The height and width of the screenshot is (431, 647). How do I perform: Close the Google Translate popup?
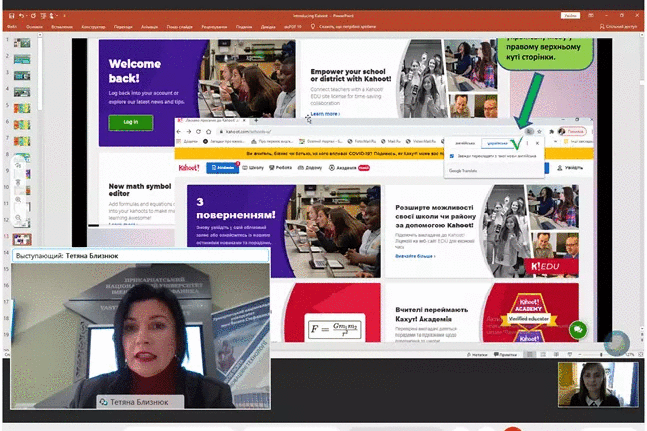(x=538, y=143)
